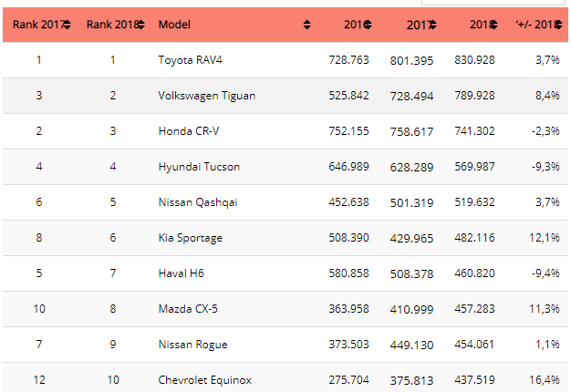Click Volkswagen Tiguan change 8,4%

point(547,96)
